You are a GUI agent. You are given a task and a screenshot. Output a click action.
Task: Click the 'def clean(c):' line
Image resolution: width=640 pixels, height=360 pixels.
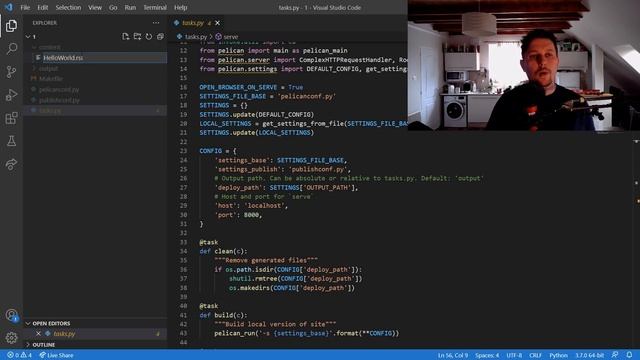click(x=223, y=251)
